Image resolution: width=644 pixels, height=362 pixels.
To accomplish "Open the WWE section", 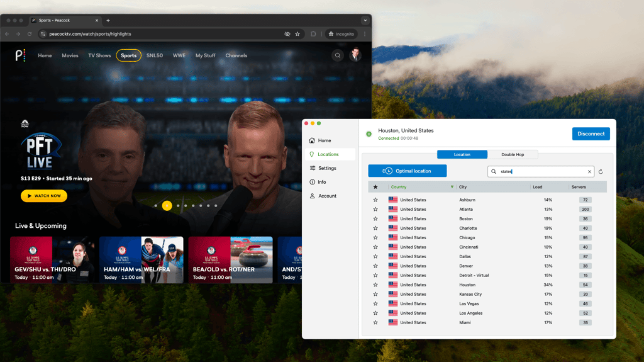I will [x=179, y=55].
